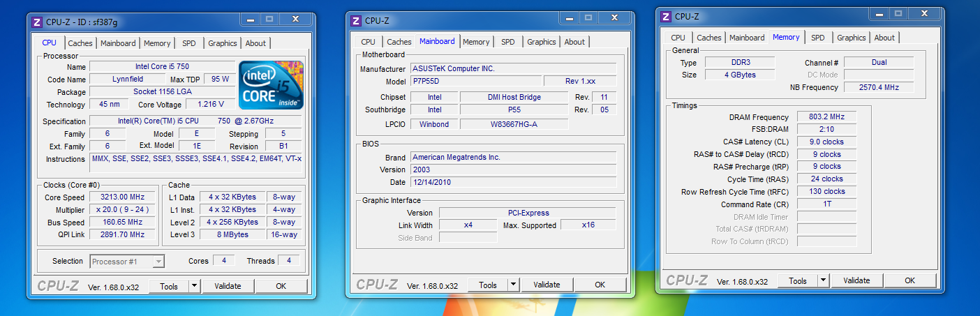
Task: Click the Lynnfield code name value
Action: (127, 80)
